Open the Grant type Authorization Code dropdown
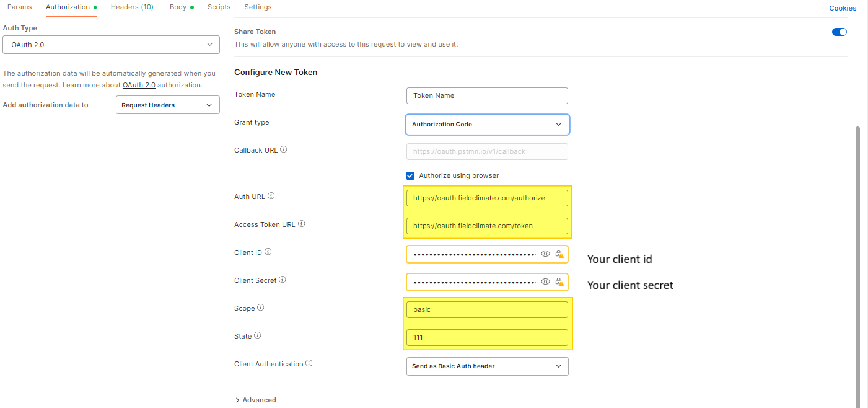868x408 pixels. pyautogui.click(x=487, y=125)
